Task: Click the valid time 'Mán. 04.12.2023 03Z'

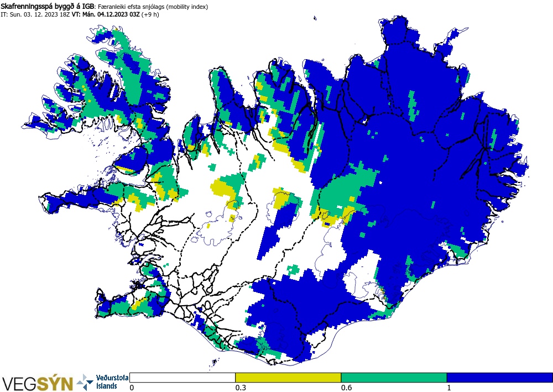Action: 111,15
